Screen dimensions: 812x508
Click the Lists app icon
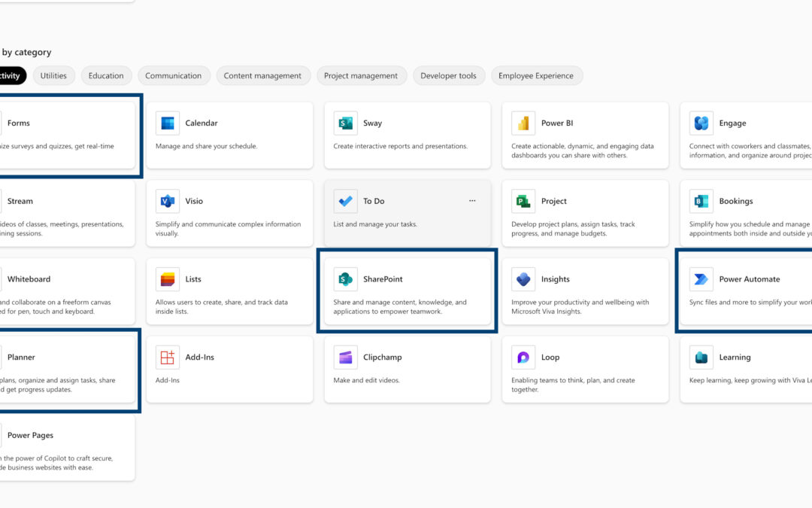click(x=167, y=279)
